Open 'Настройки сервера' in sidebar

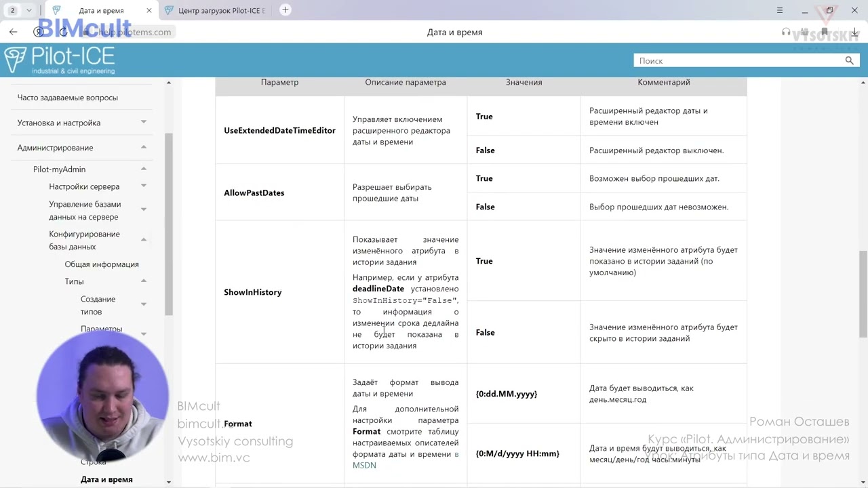coord(84,186)
